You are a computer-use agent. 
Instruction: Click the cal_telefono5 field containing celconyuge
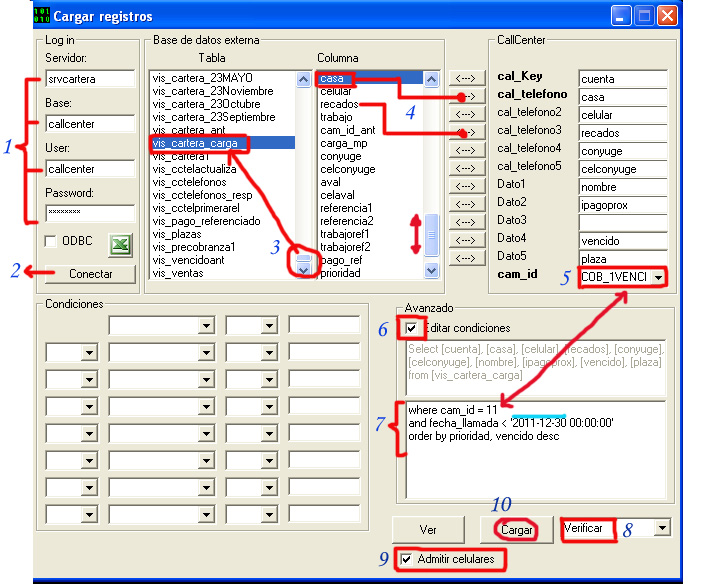[623, 169]
